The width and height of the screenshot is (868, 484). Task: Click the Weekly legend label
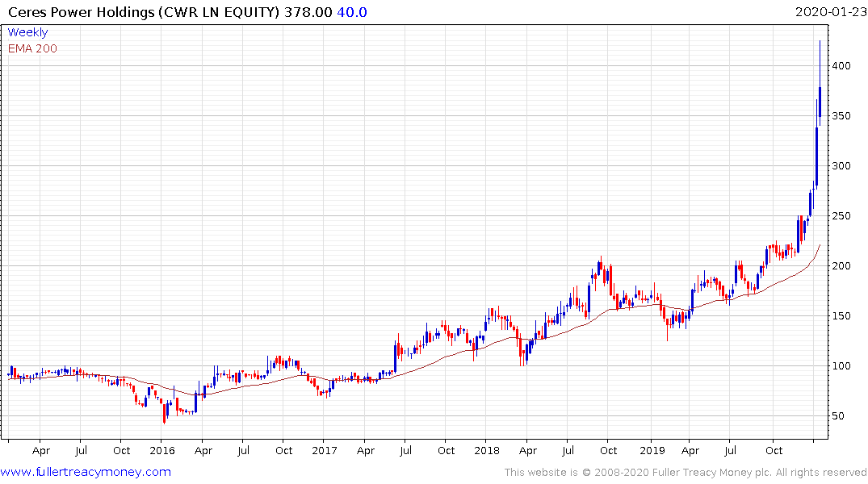27,32
